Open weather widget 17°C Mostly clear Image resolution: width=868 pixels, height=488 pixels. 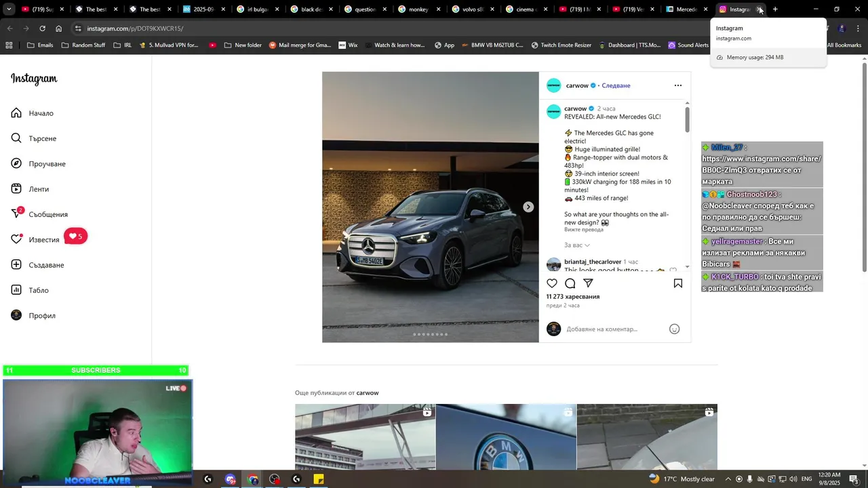682,479
